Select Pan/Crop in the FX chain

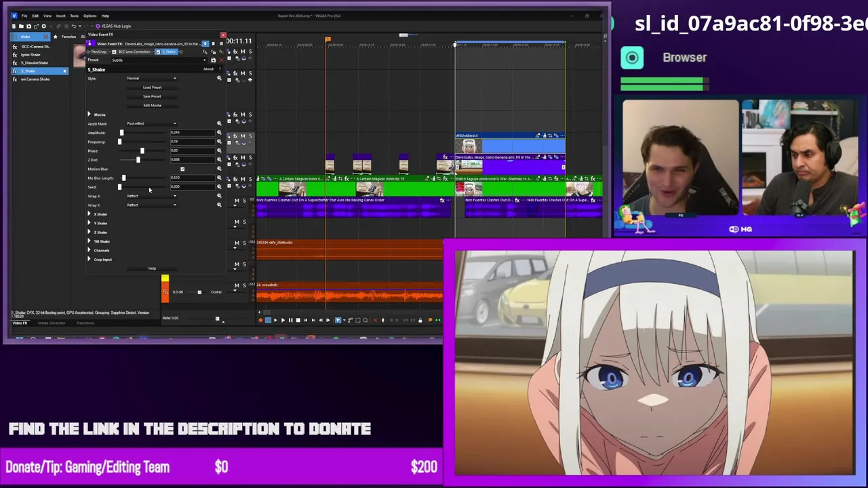pos(98,52)
